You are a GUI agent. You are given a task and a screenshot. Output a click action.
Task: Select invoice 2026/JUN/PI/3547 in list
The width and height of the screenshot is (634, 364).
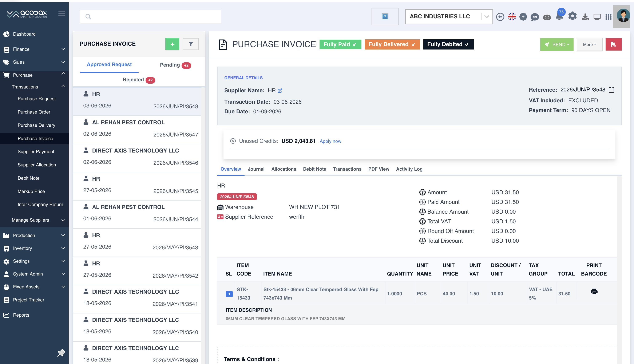click(137, 129)
